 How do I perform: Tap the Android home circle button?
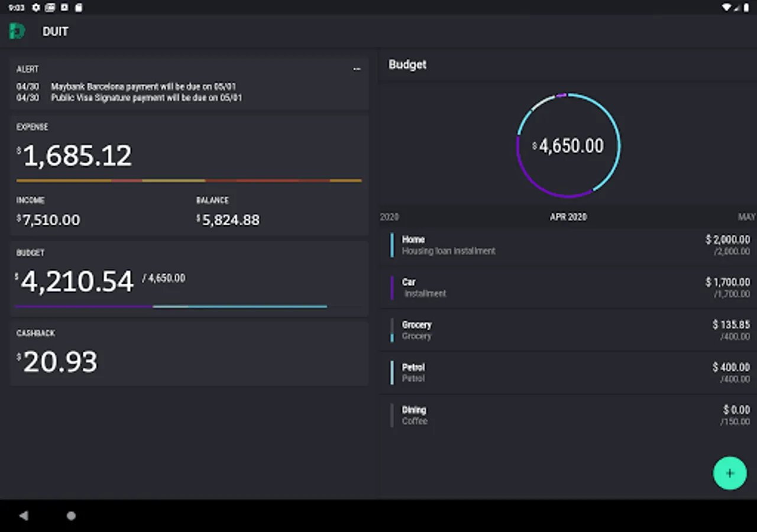[71, 515]
